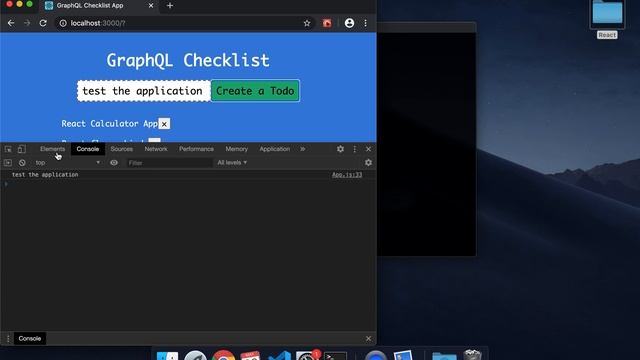This screenshot has width=640, height=360.
Task: Switch to the Memory tab
Action: pyautogui.click(x=237, y=149)
